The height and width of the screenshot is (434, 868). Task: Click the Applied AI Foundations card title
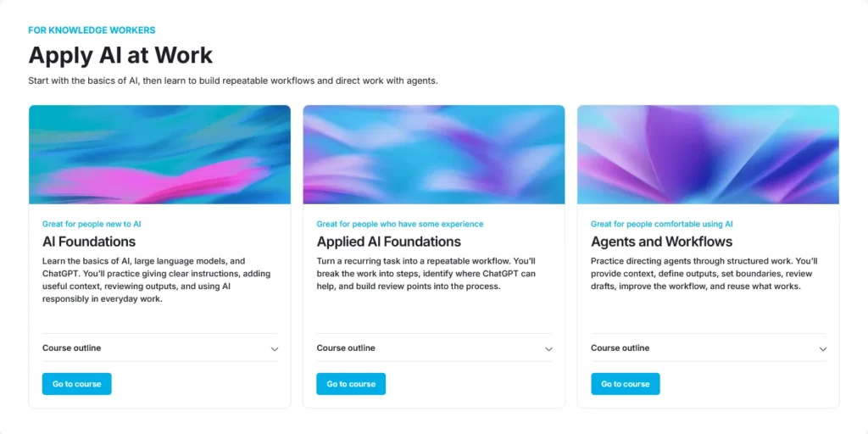(388, 242)
